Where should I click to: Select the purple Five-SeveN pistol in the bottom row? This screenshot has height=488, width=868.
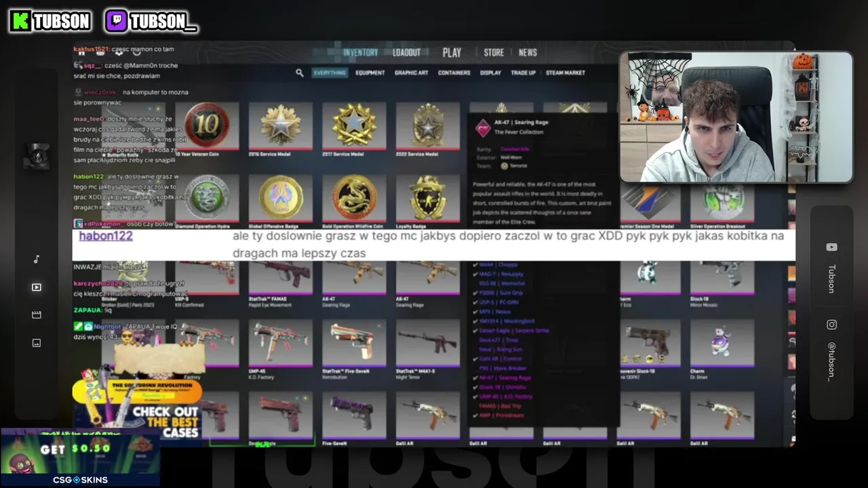click(354, 419)
